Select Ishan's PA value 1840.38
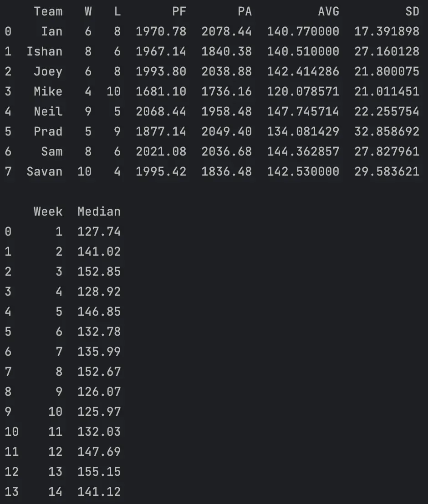Image resolution: width=428 pixels, height=504 pixels. pos(227,51)
